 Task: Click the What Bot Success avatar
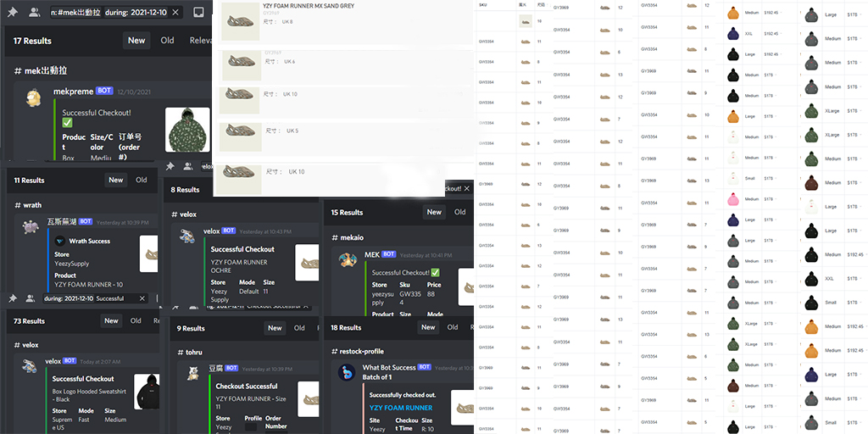click(347, 372)
